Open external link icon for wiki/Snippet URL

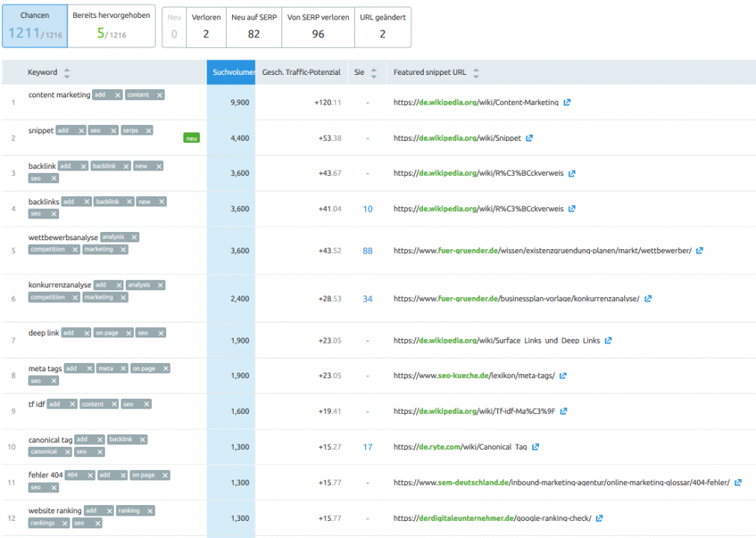coord(529,138)
